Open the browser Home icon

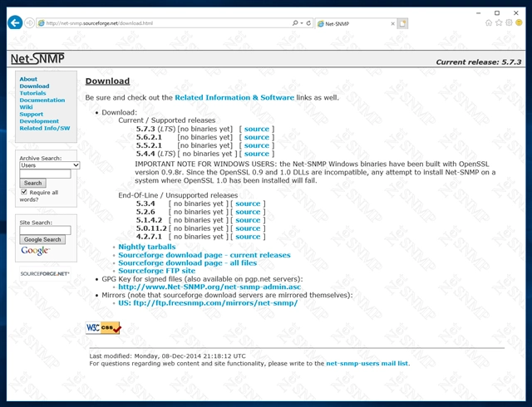click(x=489, y=22)
